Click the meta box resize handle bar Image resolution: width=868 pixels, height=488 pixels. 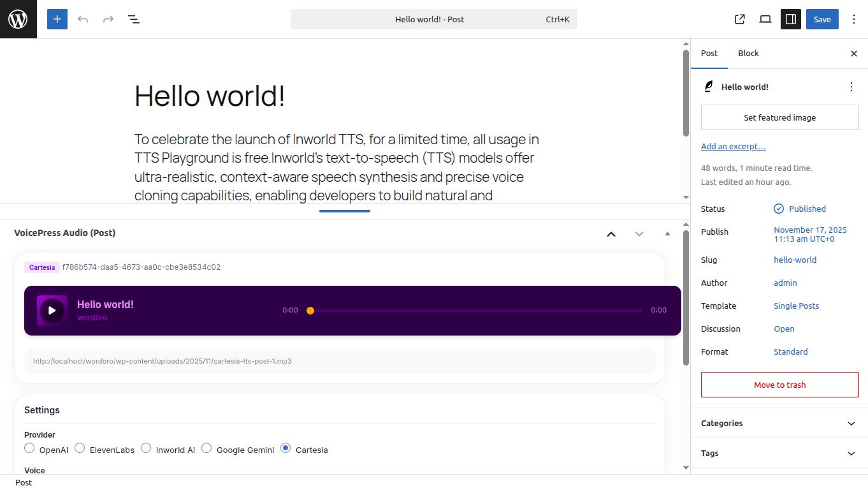[345, 211]
